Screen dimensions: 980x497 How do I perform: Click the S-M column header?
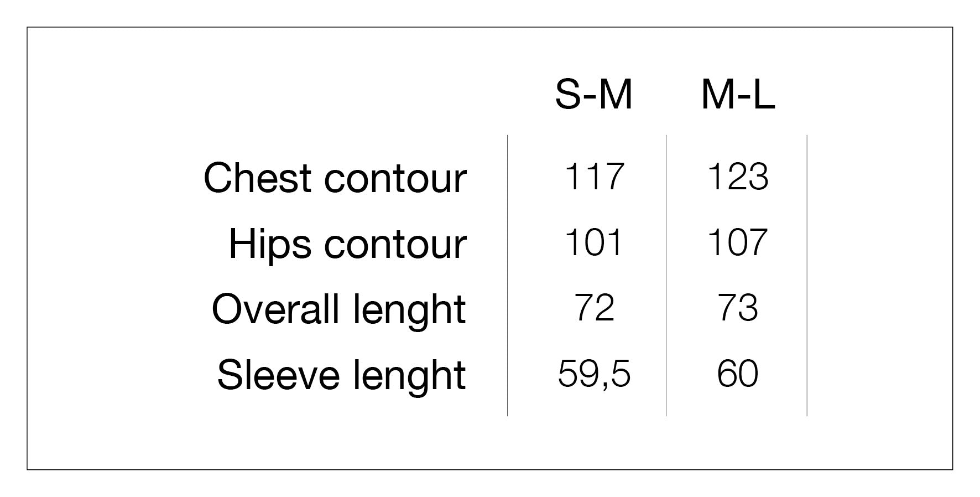[593, 95]
